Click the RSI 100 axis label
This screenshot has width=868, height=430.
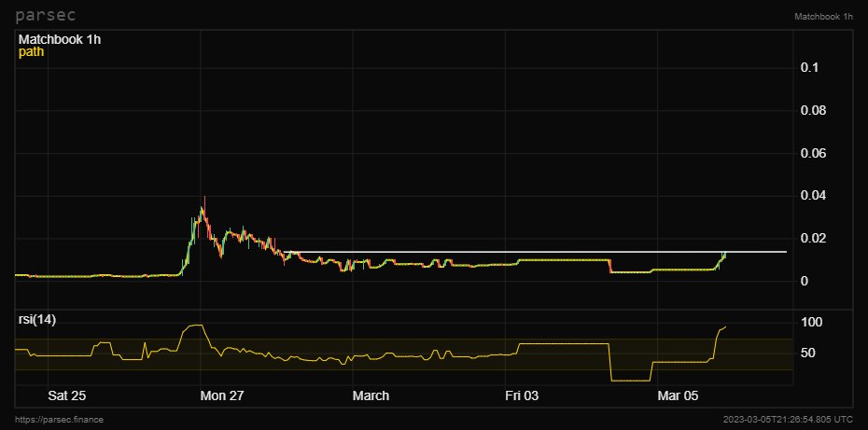point(812,322)
